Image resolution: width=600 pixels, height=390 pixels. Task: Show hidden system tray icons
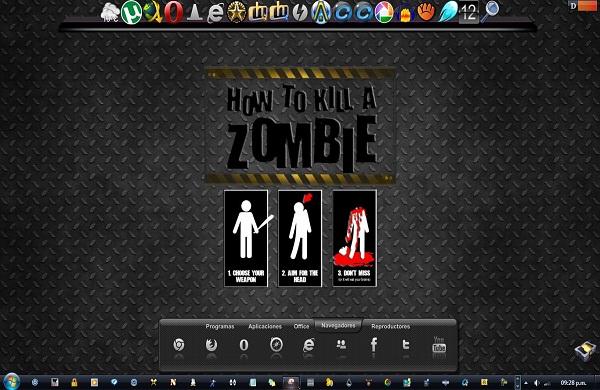[526, 382]
